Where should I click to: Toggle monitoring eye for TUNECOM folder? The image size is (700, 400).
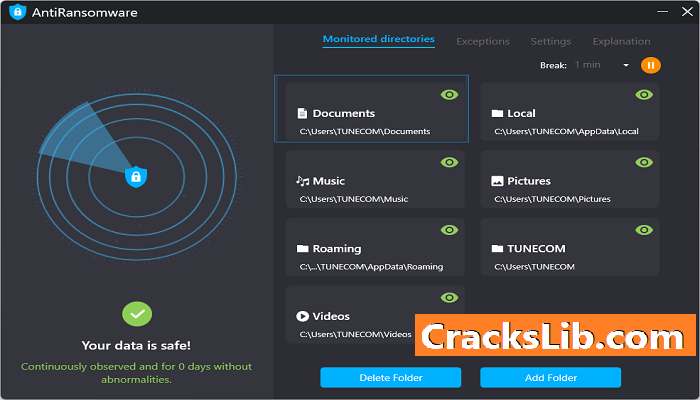tap(644, 230)
